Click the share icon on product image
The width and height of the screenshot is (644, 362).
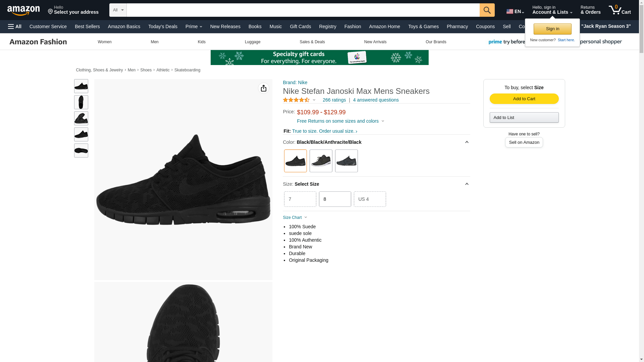click(263, 88)
